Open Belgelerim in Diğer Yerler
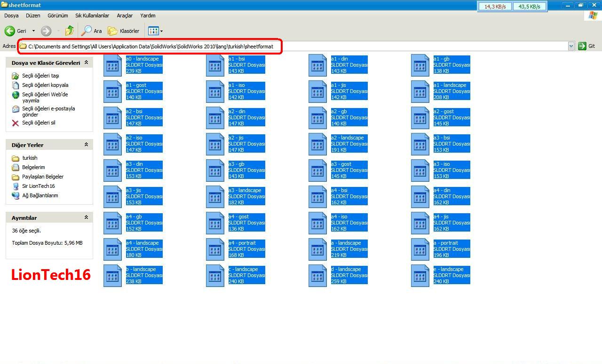This screenshot has width=602, height=364. pos(33,167)
